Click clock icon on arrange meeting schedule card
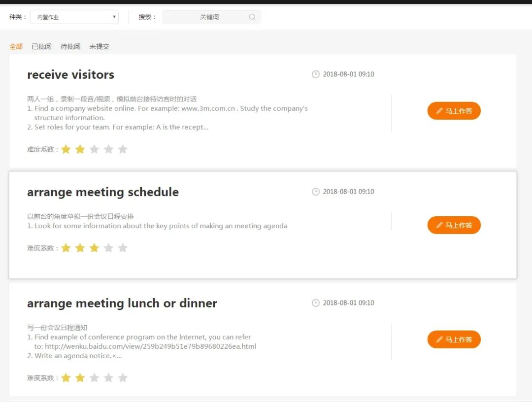532x403 pixels. pos(316,192)
